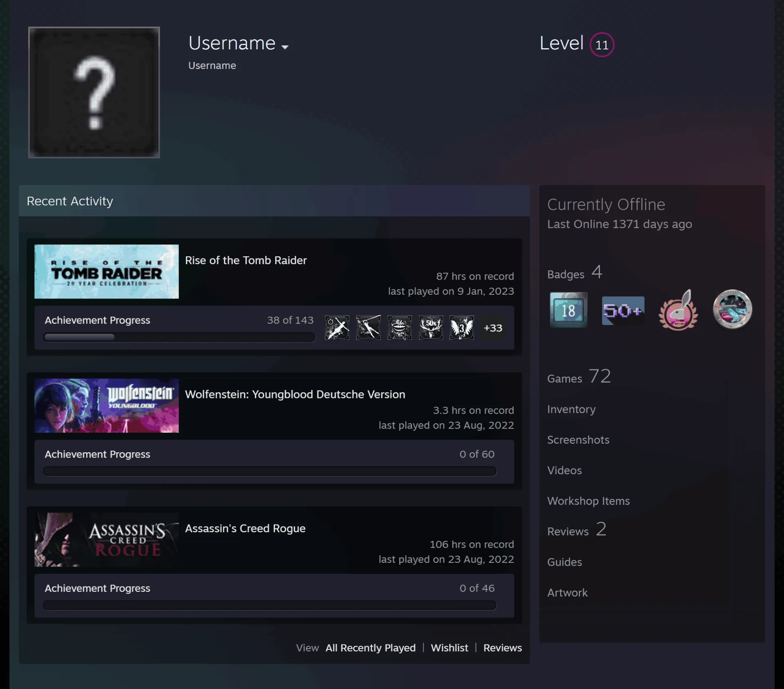Click the Level label text

(x=562, y=43)
